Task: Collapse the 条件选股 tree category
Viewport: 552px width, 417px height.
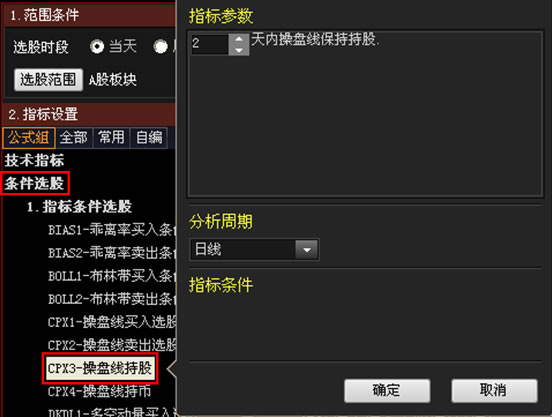Action: coord(34,183)
